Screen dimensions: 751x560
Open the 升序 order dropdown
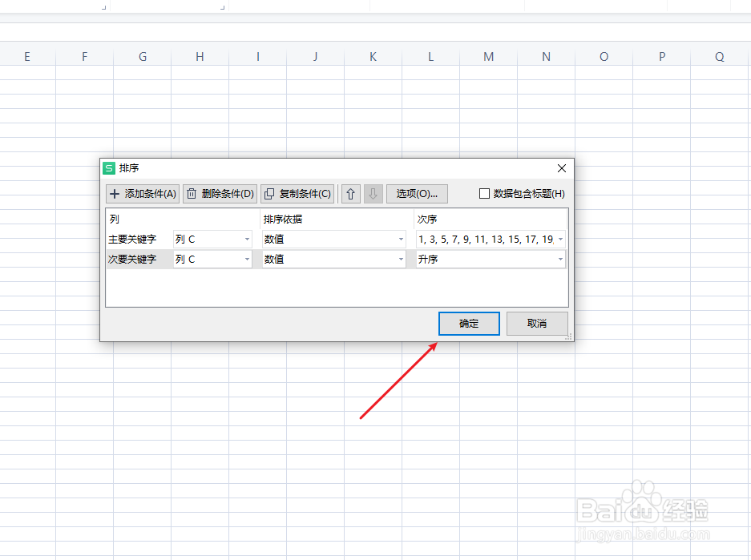coord(560,259)
